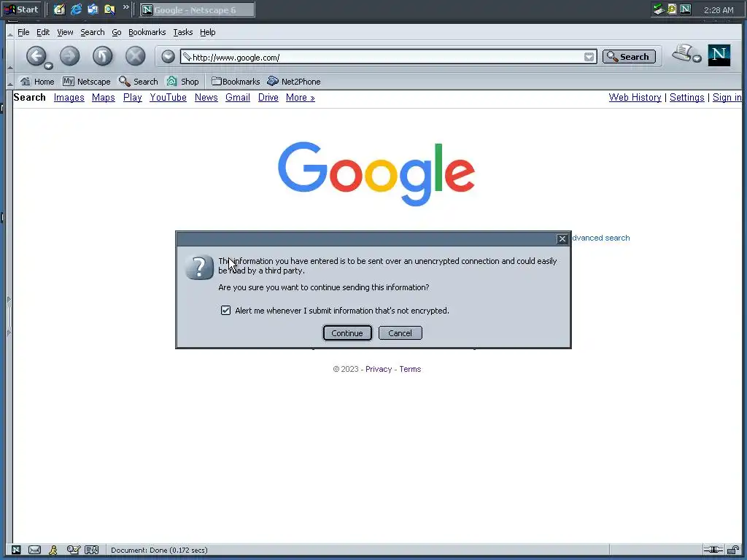Open Address Book icon in status bar
The image size is (747, 560).
click(x=91, y=550)
